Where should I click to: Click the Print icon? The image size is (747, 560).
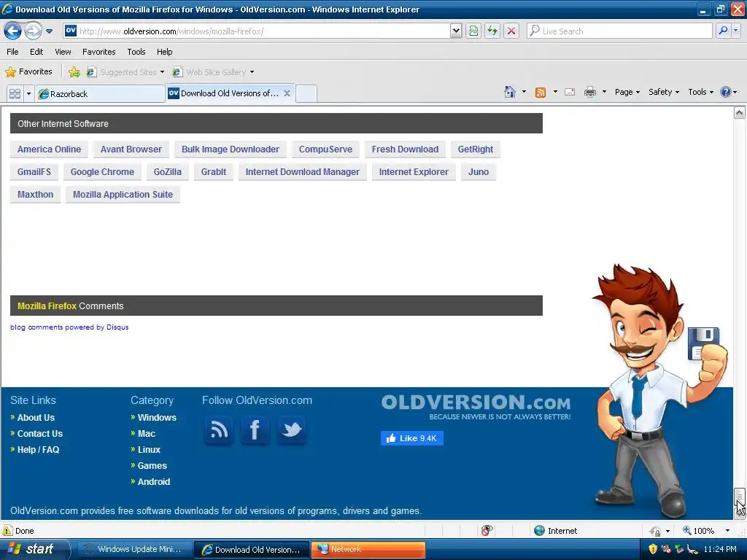click(589, 92)
